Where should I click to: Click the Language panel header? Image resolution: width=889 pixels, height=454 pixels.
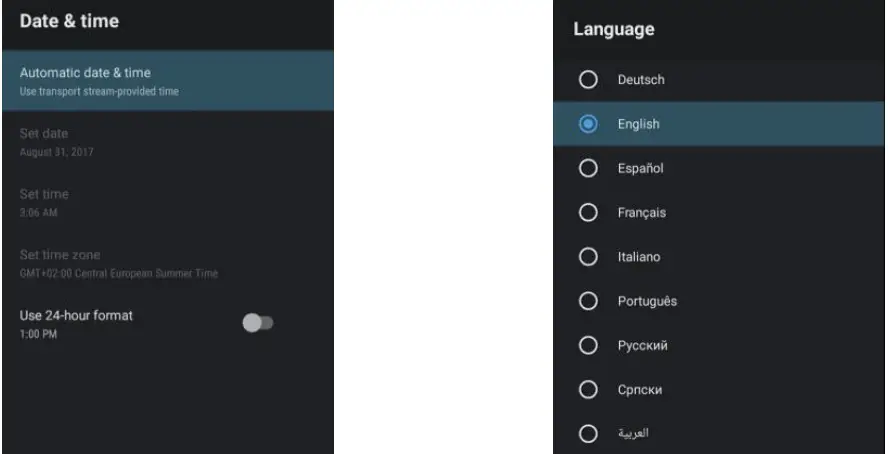614,30
